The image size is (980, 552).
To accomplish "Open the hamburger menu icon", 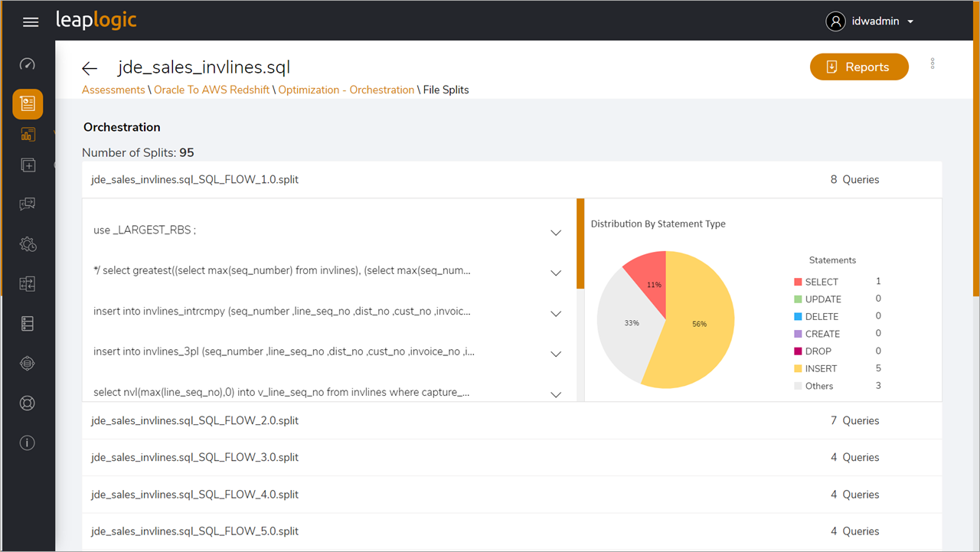I will [31, 22].
